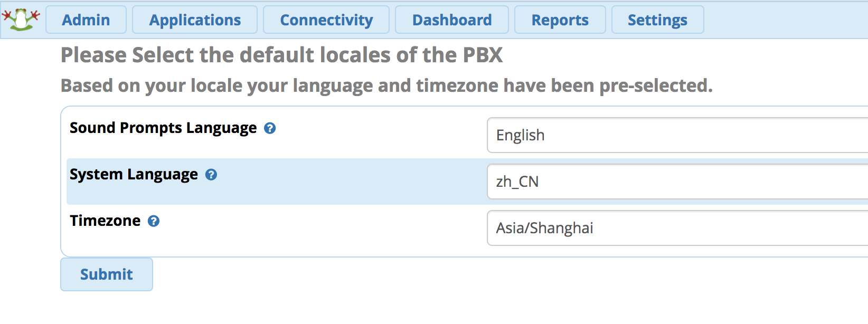Click the Timezone label text
The width and height of the screenshot is (868, 324).
[105, 221]
